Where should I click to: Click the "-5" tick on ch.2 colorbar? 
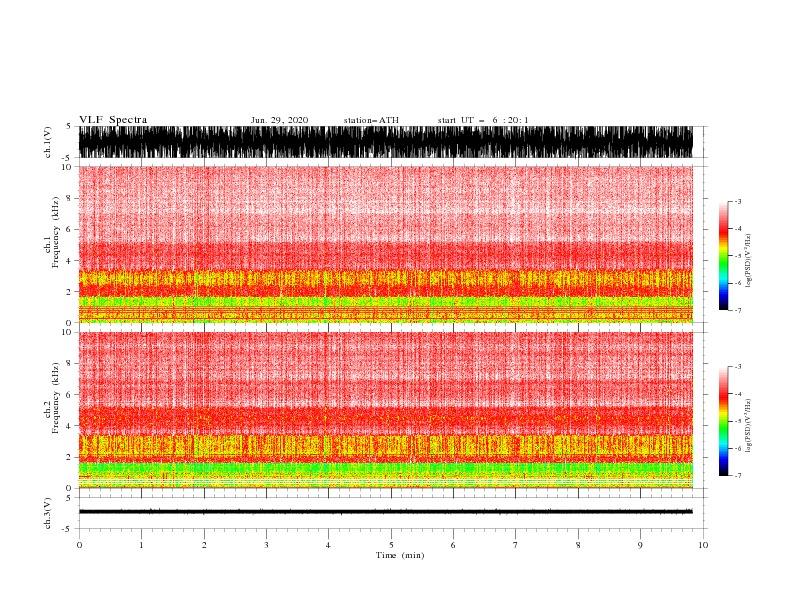point(738,421)
